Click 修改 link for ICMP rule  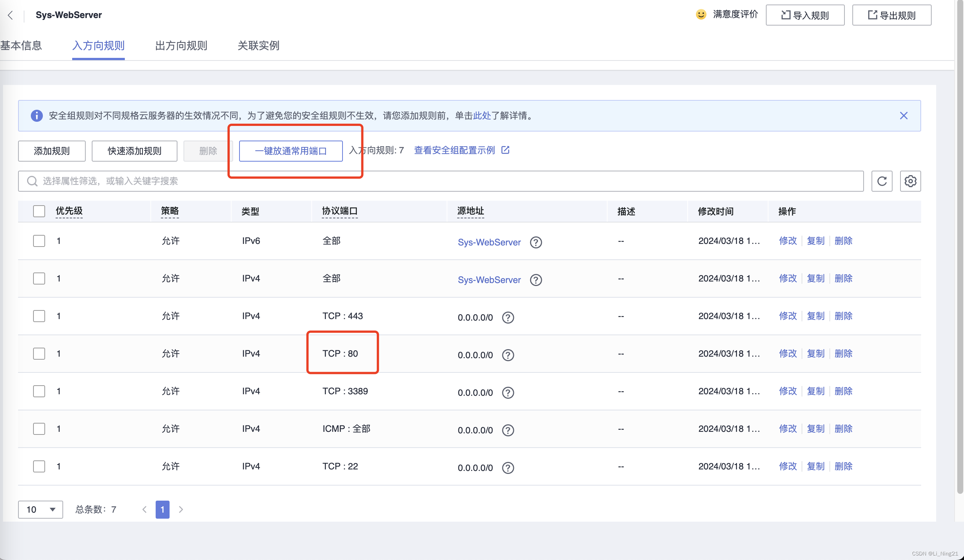(x=787, y=428)
